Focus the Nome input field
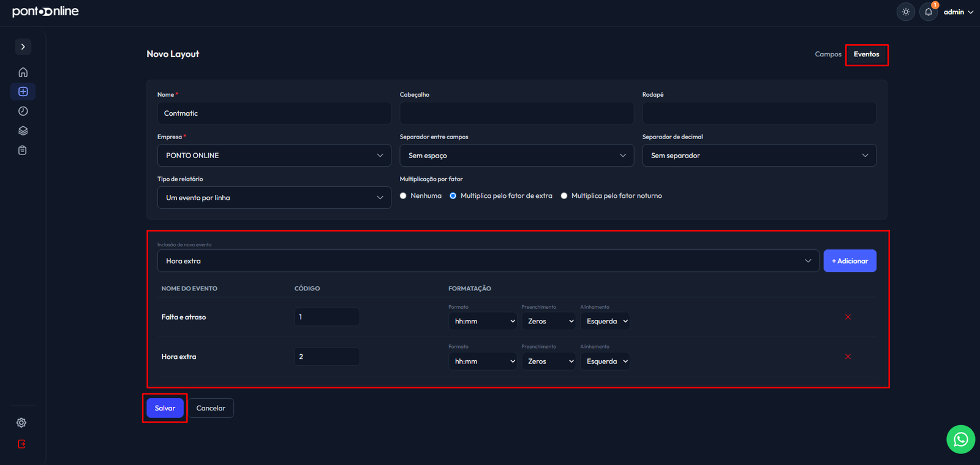 click(274, 113)
